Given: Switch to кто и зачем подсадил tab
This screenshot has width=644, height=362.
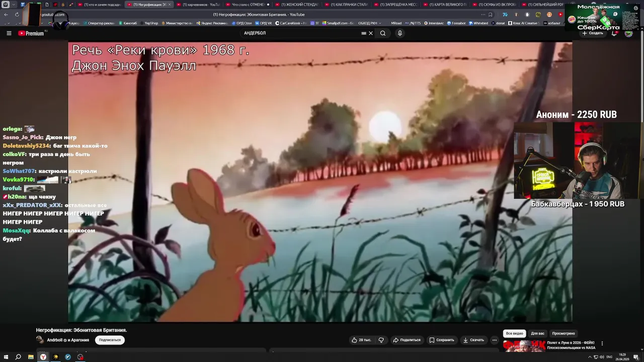Looking at the screenshot, I should (x=99, y=5).
